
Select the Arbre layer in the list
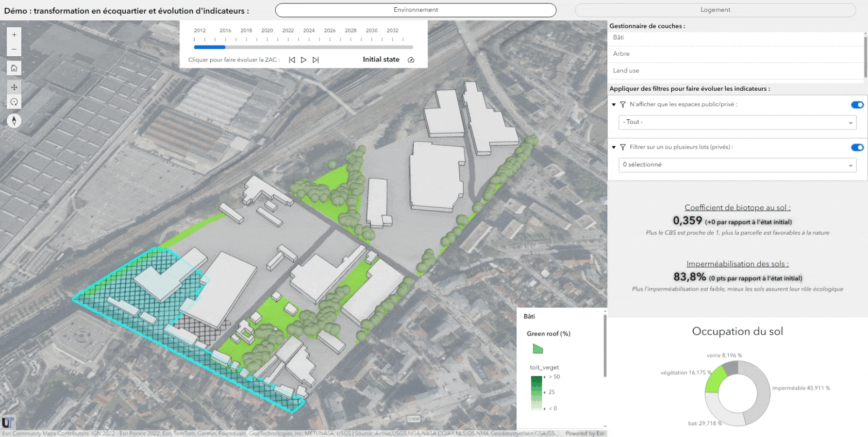click(x=621, y=54)
